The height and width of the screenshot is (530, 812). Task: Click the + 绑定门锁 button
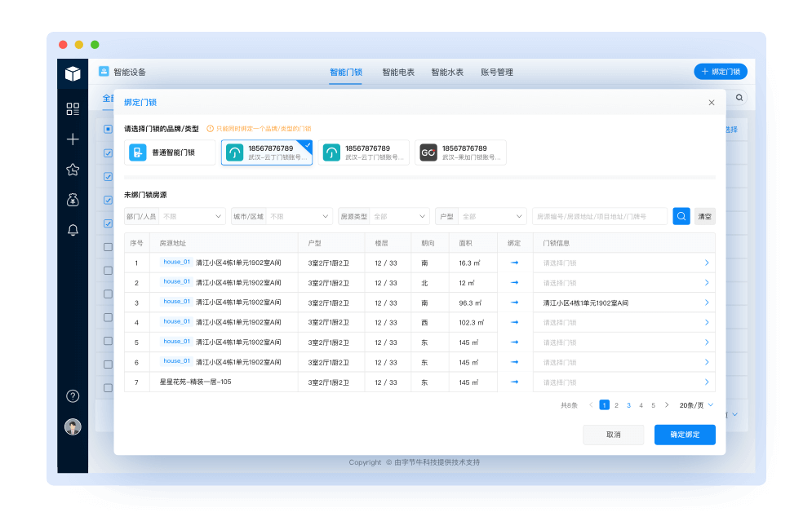pos(721,72)
